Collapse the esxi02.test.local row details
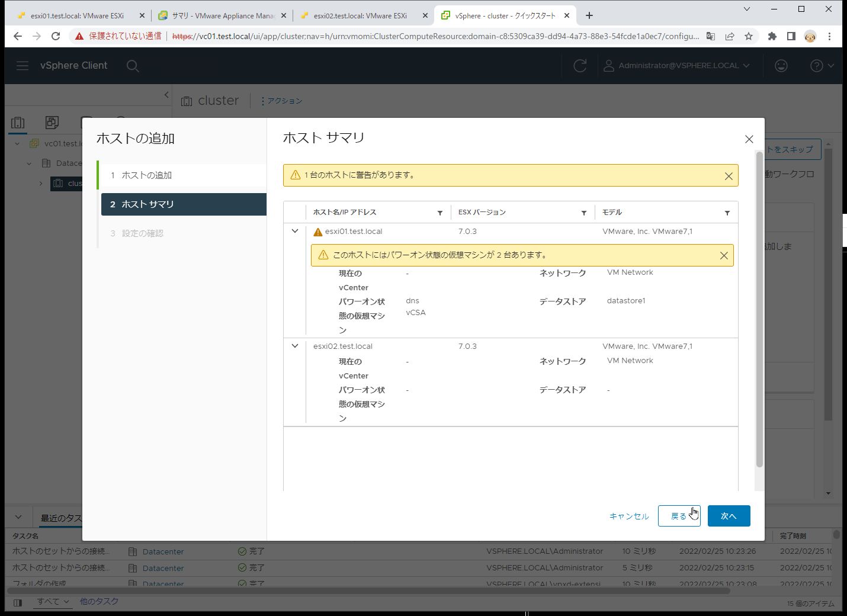 (295, 346)
